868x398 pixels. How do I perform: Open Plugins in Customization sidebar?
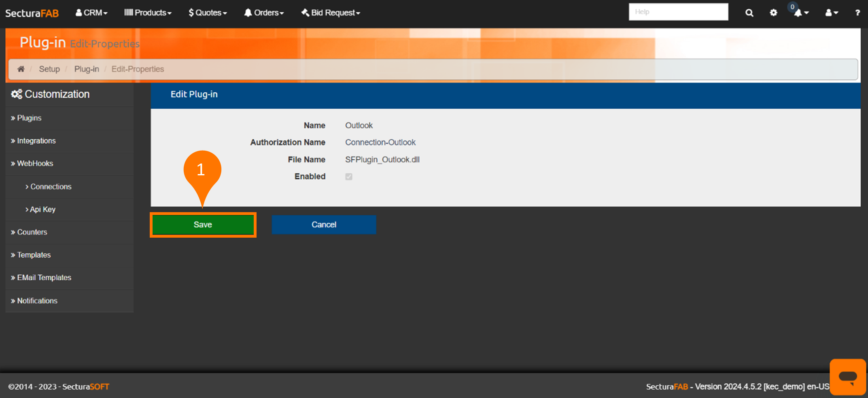tap(70, 118)
